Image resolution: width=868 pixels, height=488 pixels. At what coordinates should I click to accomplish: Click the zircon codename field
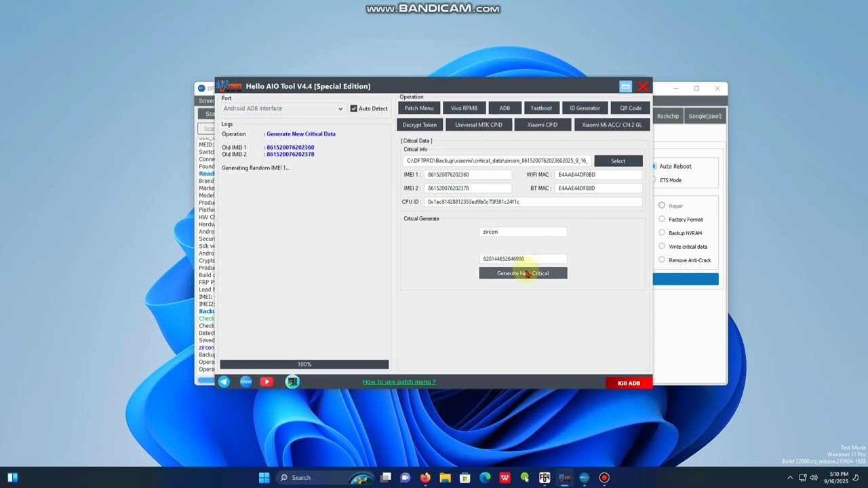(x=523, y=232)
